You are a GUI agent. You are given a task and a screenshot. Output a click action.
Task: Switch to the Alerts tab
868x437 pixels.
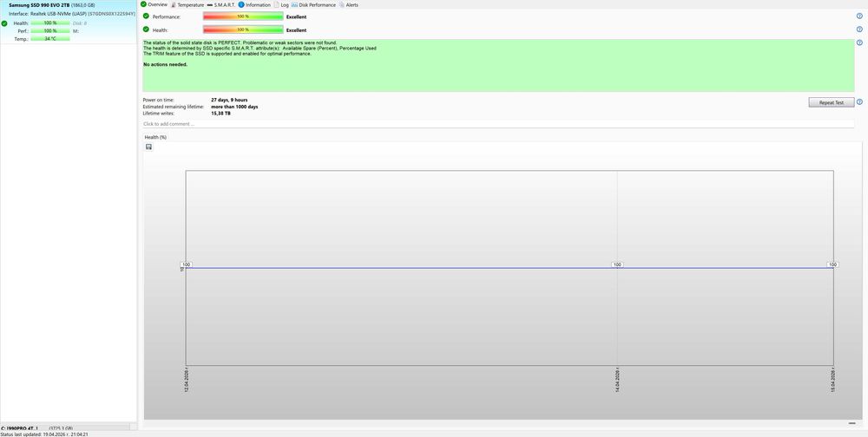(348, 4)
